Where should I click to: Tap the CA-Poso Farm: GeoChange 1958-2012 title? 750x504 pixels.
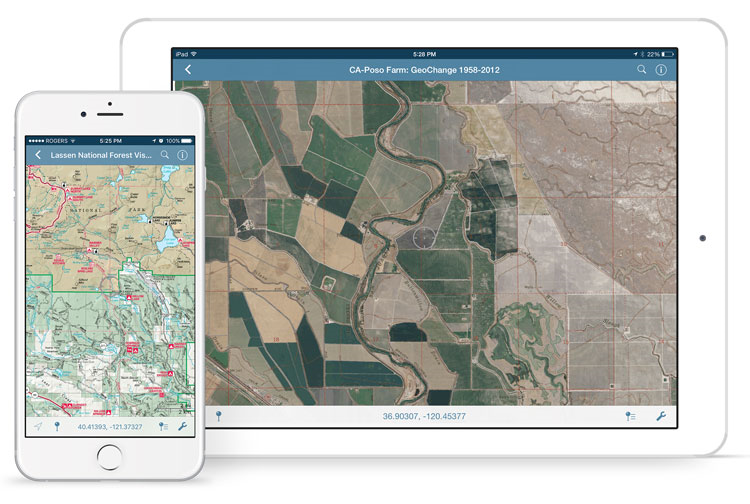click(425, 69)
